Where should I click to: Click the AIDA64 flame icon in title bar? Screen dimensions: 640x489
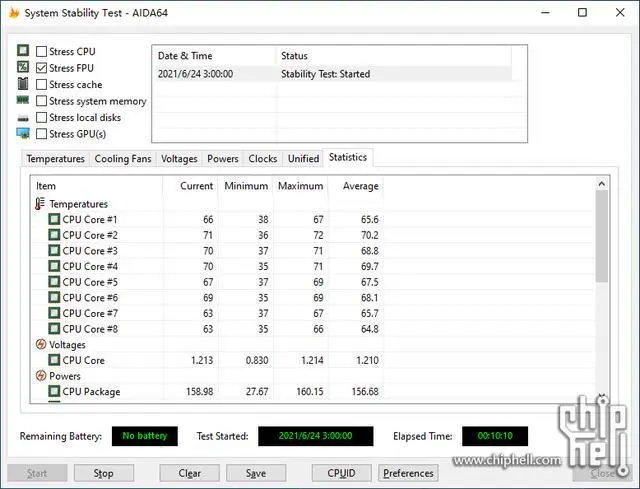(x=14, y=13)
